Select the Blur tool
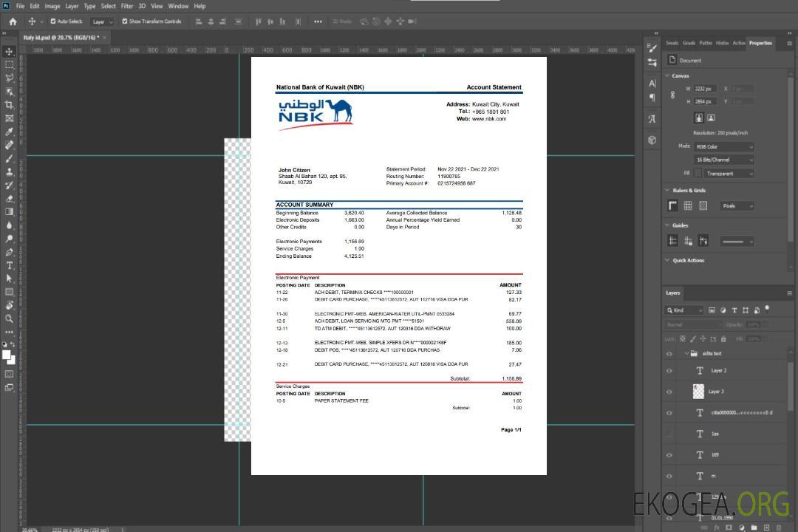 click(x=9, y=225)
